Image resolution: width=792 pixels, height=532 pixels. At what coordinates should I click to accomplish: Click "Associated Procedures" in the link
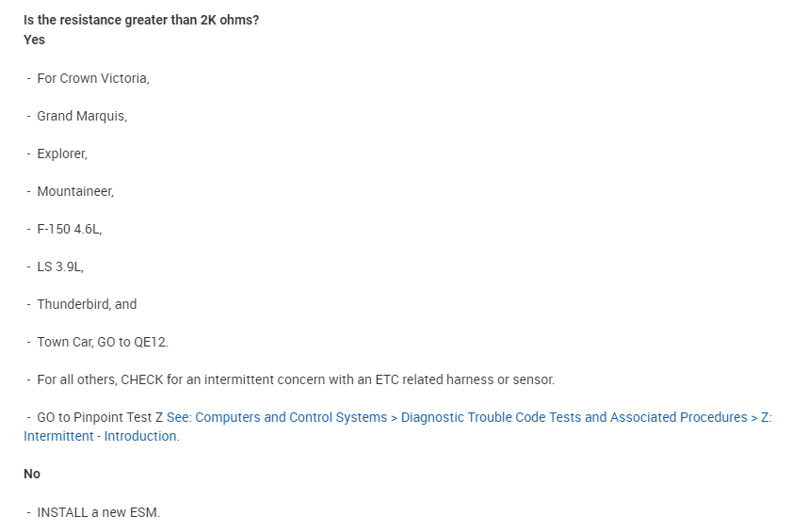point(678,417)
